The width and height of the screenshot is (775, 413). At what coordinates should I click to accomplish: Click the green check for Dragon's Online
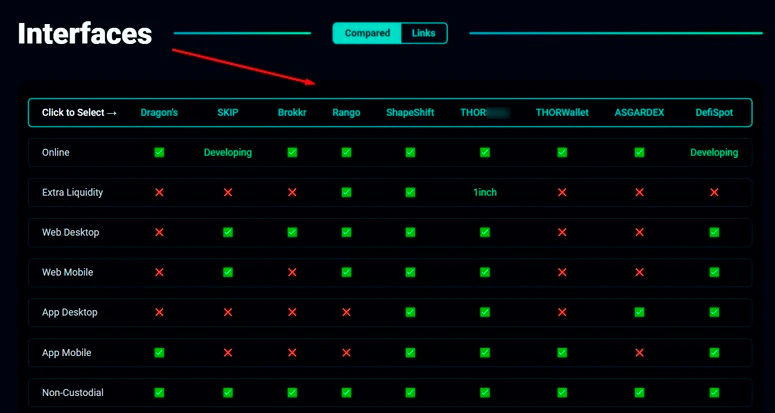click(159, 153)
